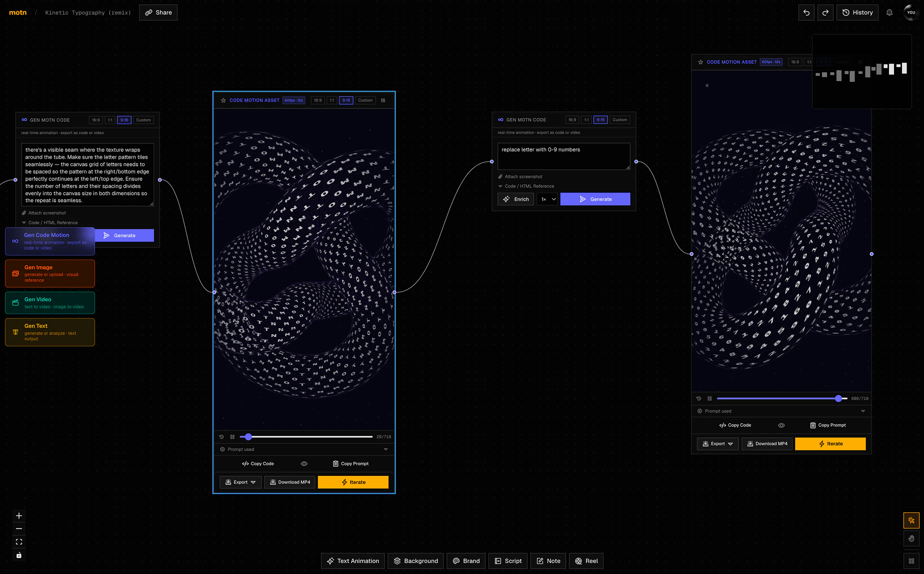Download MP4 from the rightmost node
The width and height of the screenshot is (924, 574).
(766, 443)
